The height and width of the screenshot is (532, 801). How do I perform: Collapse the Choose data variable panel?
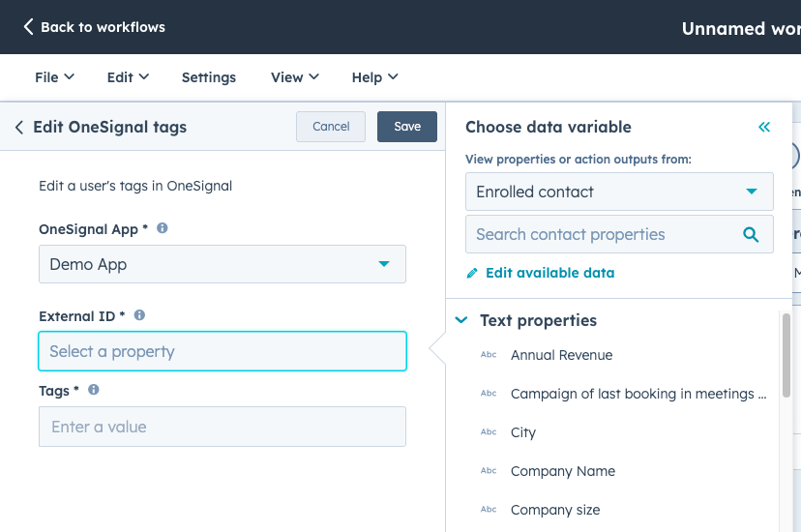click(x=764, y=127)
